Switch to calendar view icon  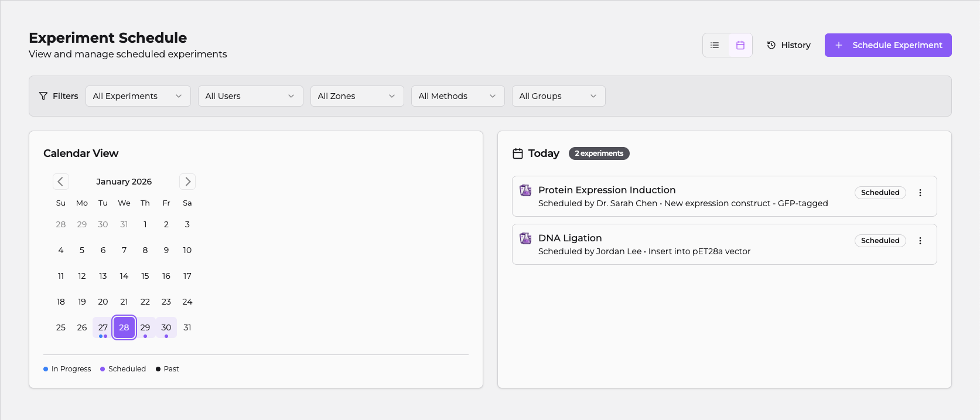(740, 45)
